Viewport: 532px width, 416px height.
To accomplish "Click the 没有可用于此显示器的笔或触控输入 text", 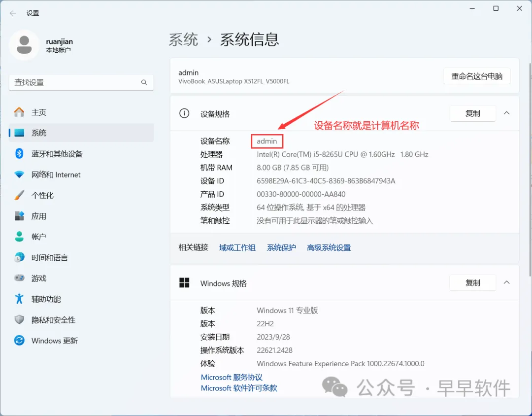I will click(x=314, y=221).
